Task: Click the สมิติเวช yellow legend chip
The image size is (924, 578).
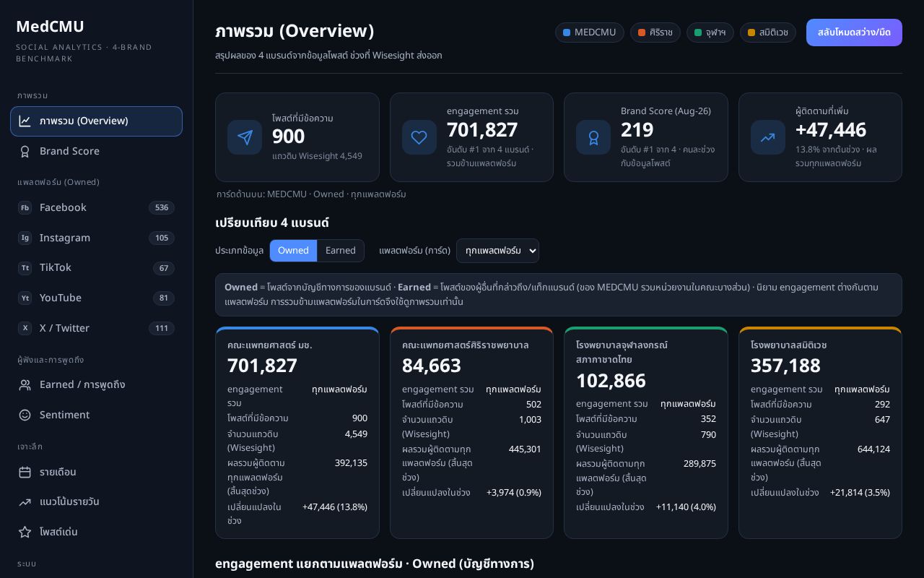Action: (768, 33)
